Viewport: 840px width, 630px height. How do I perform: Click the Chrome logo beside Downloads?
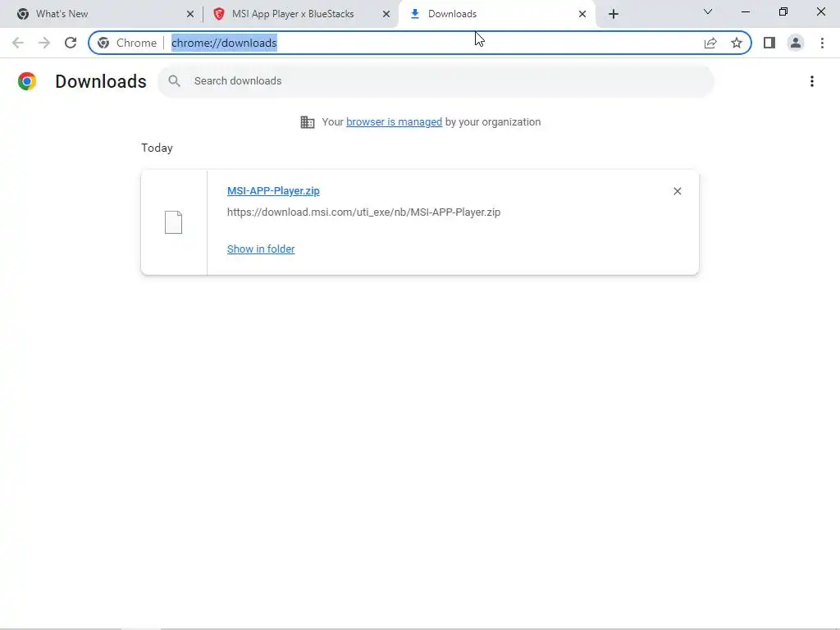(x=27, y=81)
